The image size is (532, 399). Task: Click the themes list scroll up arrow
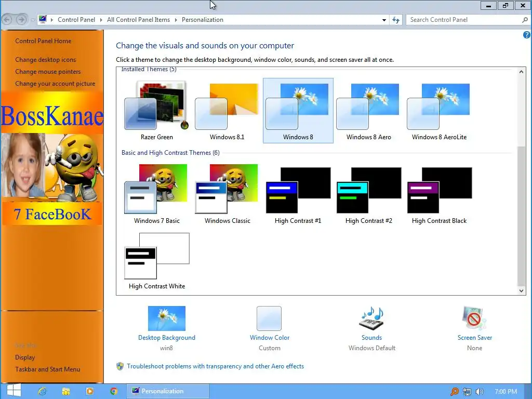pos(521,71)
